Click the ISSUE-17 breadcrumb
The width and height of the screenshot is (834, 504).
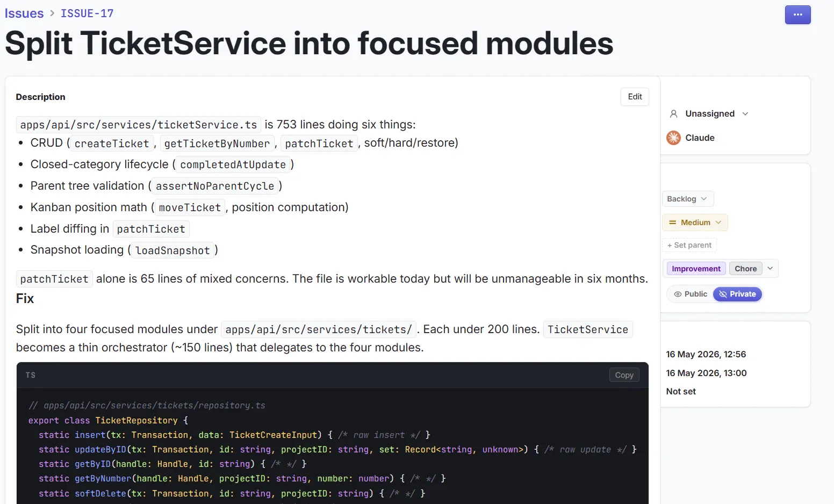pos(87,13)
